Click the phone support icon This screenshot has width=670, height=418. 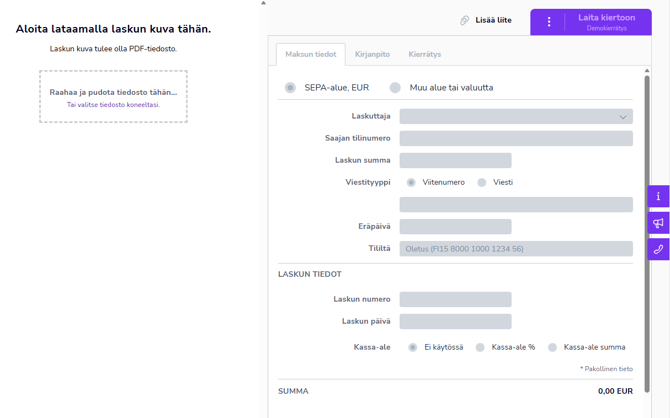tap(658, 249)
